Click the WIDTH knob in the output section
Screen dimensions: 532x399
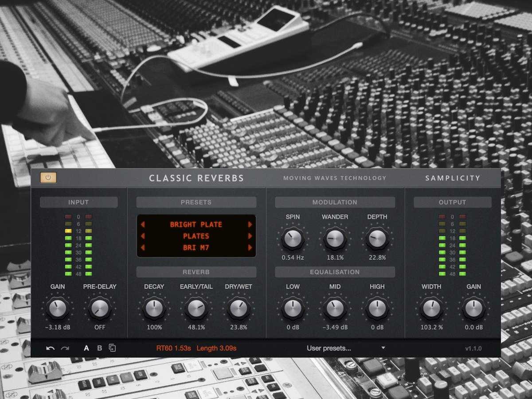point(431,309)
